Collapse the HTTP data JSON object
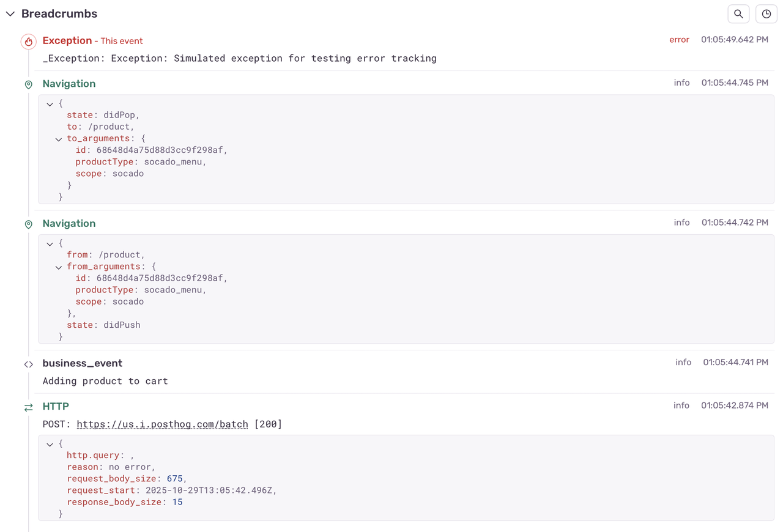This screenshot has width=783, height=532. (x=50, y=445)
